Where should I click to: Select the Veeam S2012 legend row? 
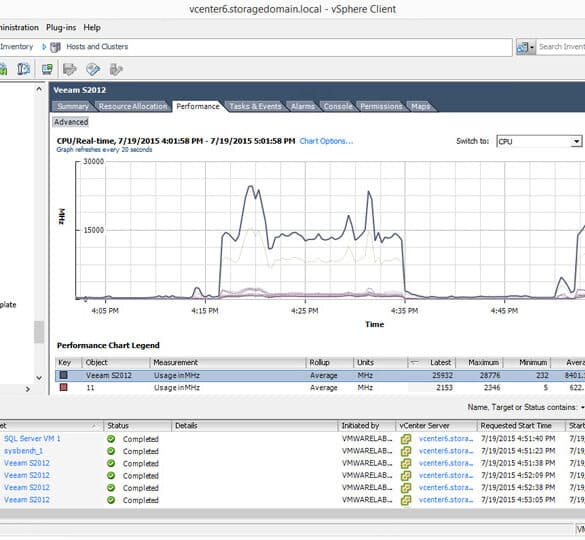(x=320, y=375)
